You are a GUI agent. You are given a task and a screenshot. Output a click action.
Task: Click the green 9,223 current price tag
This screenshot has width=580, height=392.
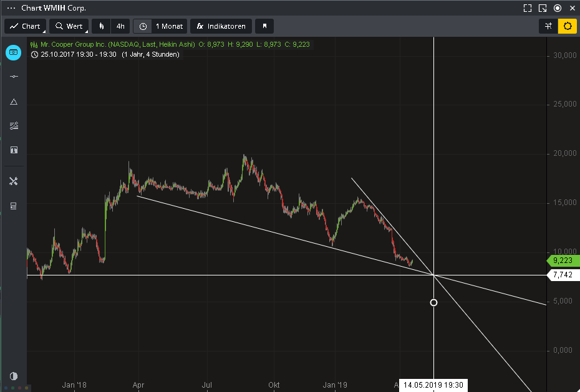[x=563, y=261]
